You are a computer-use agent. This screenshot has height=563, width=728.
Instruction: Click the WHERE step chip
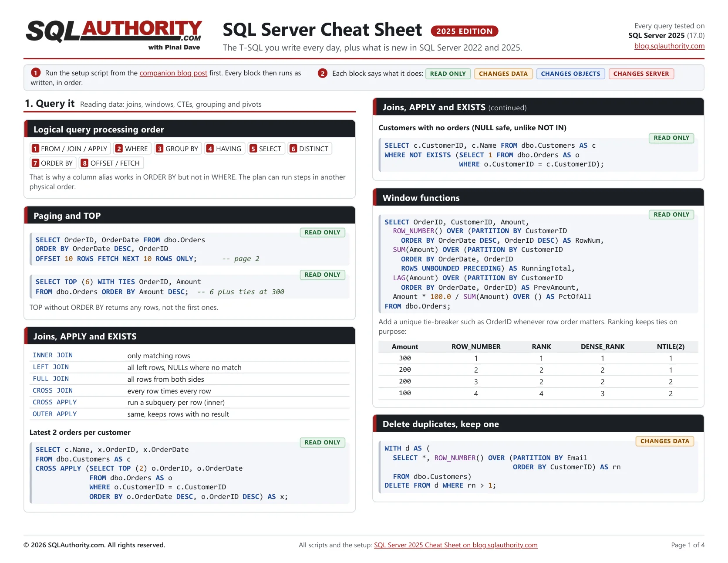(132, 149)
